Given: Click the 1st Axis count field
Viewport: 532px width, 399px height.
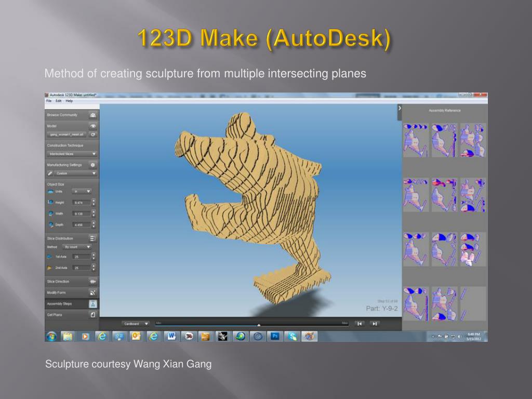Looking at the screenshot, I should pyautogui.click(x=82, y=257).
